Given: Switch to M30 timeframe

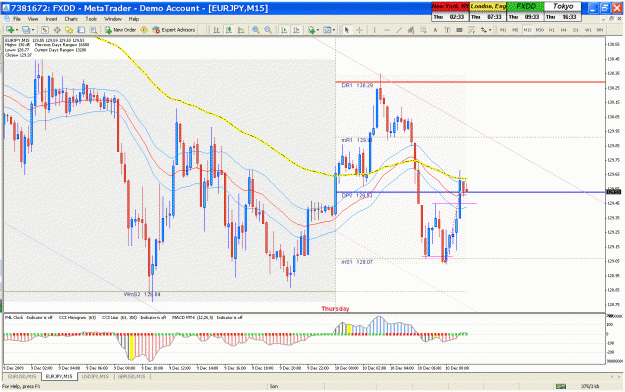Looking at the screenshot, I should click(540, 30).
